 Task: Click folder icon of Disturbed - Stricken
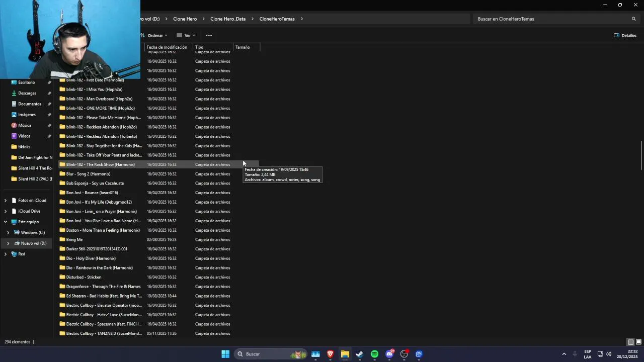(62, 277)
